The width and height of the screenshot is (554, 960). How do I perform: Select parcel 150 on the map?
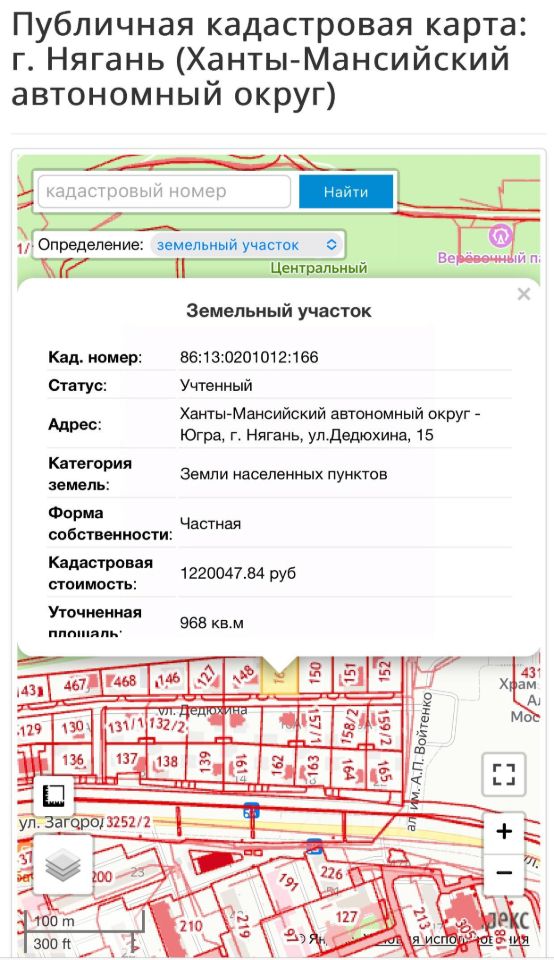click(315, 673)
